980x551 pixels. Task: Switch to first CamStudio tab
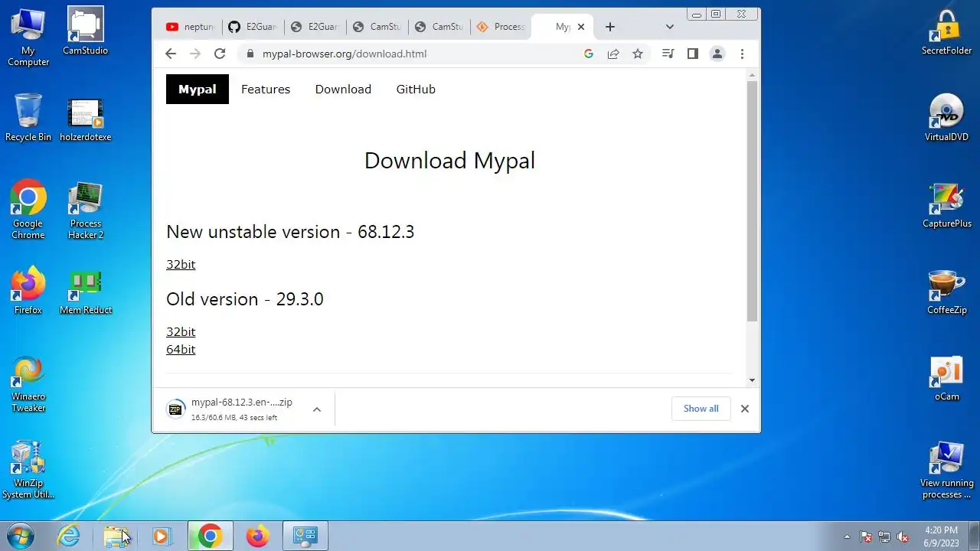tap(377, 27)
